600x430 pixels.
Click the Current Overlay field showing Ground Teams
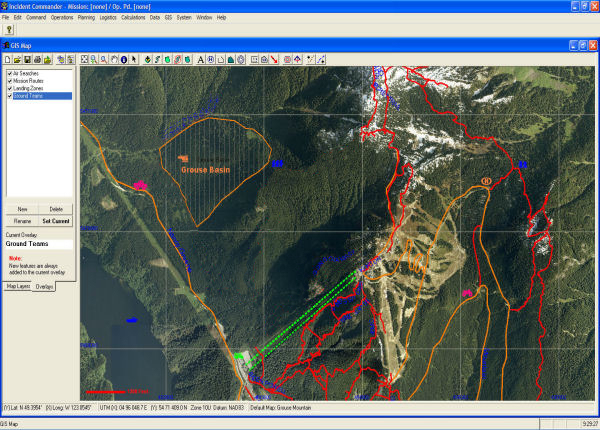39,244
